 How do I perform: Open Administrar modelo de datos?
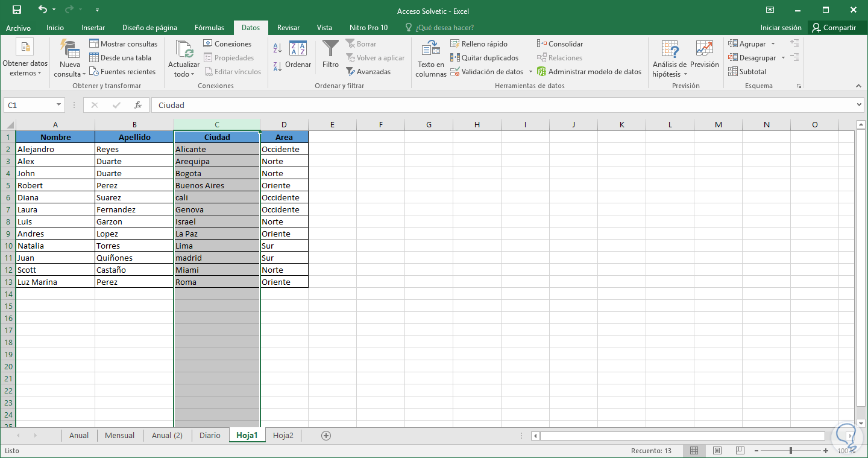pos(589,71)
